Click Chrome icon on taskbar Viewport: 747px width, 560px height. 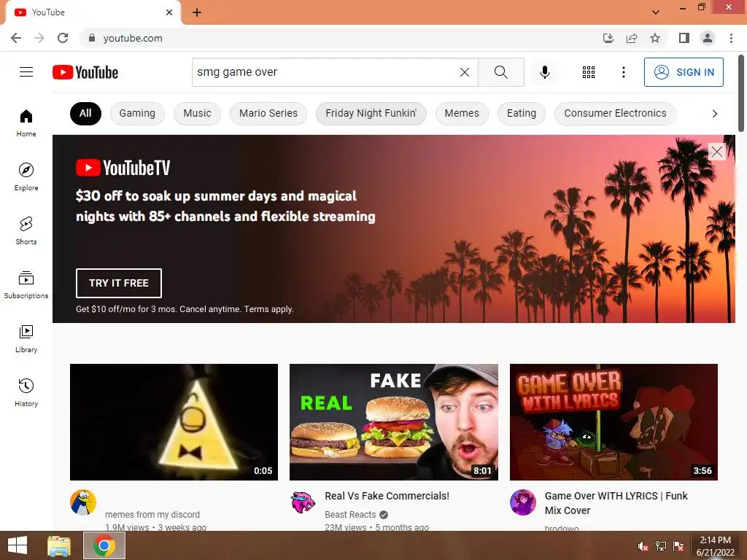click(104, 545)
